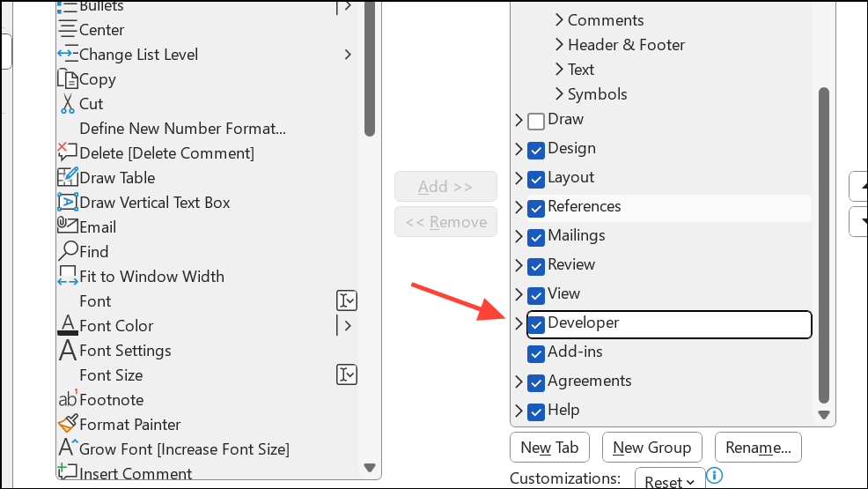Open the Reset customizations dropdown

[x=669, y=481]
